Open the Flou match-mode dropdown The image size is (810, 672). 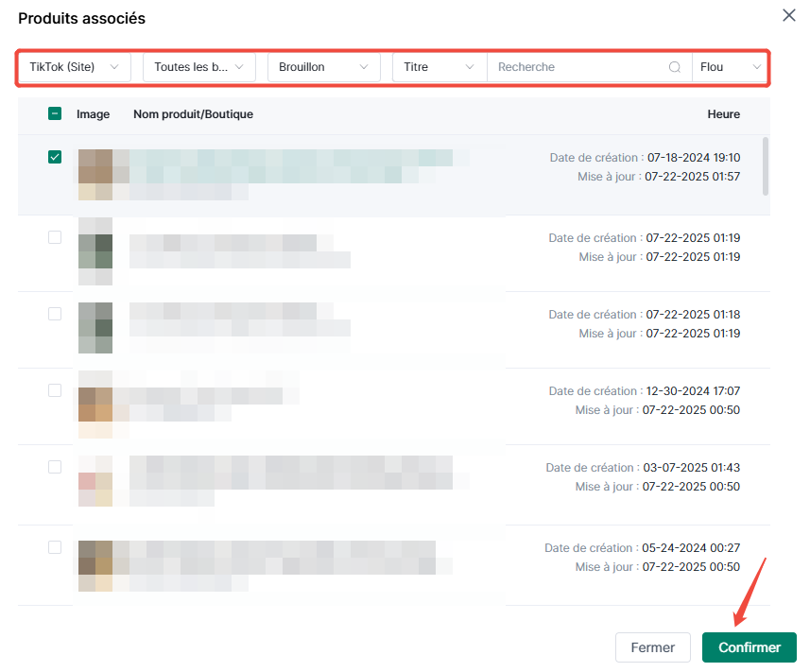[x=730, y=67]
